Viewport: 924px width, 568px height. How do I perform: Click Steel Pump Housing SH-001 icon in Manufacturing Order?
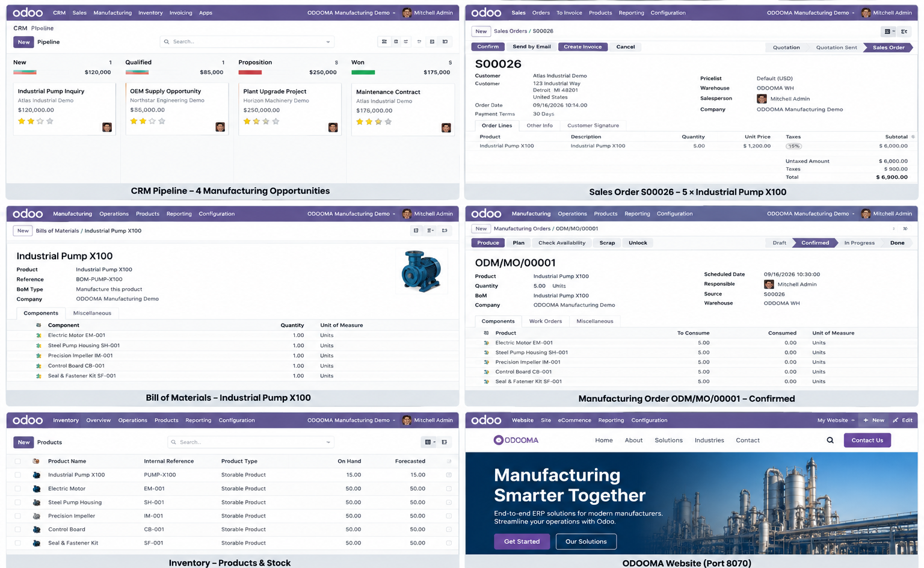pyautogui.click(x=486, y=353)
